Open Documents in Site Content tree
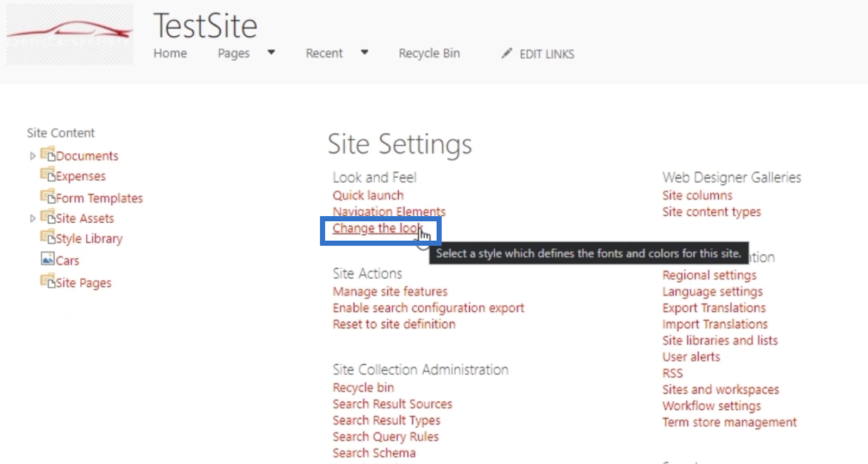This screenshot has height=464, width=868. pos(87,156)
